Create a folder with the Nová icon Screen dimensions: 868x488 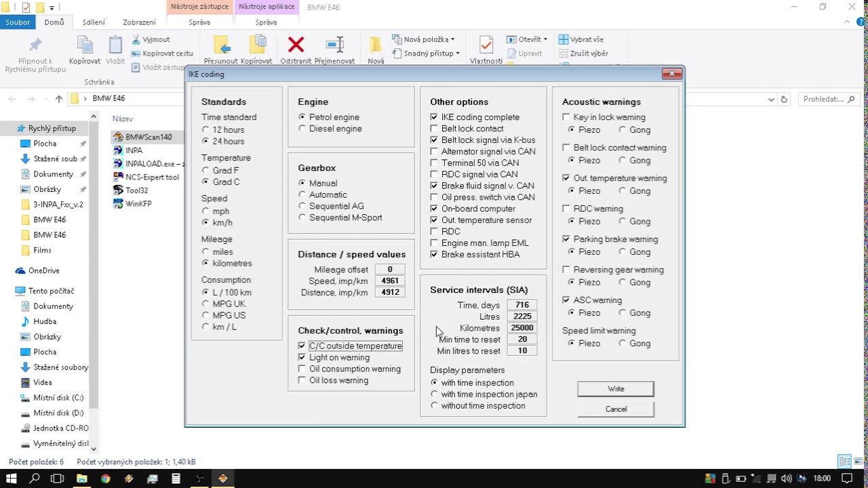pos(376,45)
